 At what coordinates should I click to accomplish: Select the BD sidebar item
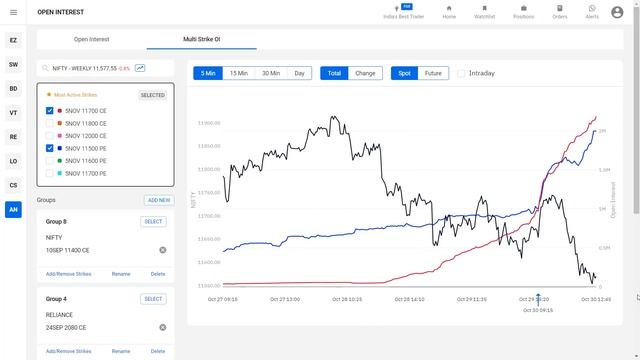[x=13, y=89]
